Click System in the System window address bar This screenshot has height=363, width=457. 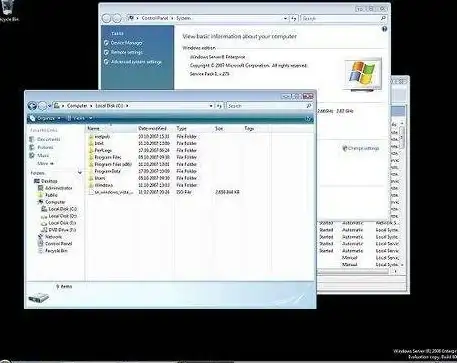[x=183, y=18]
